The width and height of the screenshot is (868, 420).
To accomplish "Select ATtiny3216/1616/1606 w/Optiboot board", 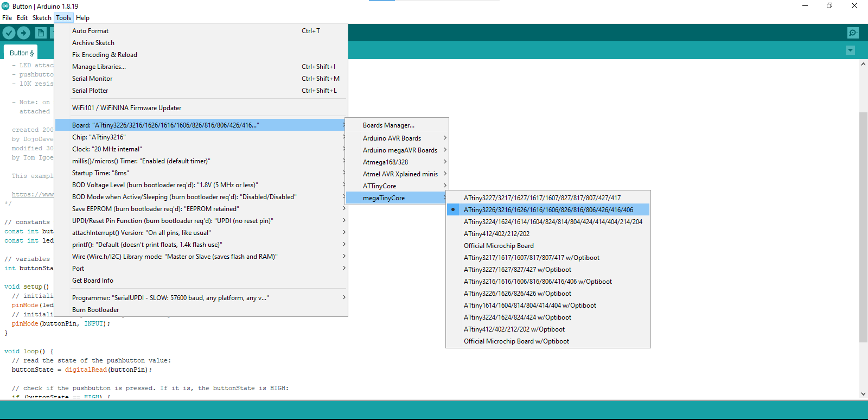I will coord(548,282).
